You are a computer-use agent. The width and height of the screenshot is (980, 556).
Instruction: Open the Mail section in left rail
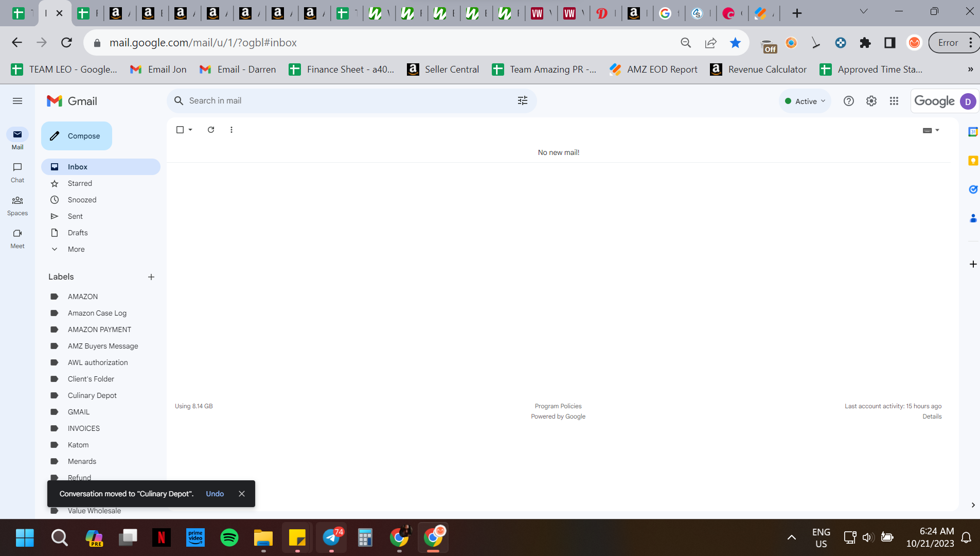17,139
